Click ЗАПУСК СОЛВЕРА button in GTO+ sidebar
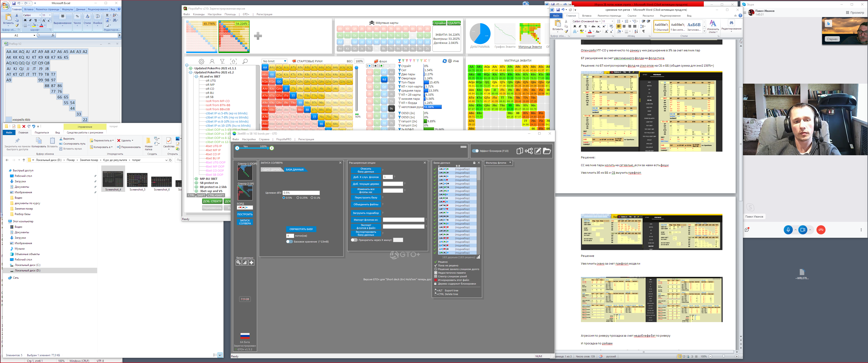Screen dimensions: 868x363 [x=245, y=222]
